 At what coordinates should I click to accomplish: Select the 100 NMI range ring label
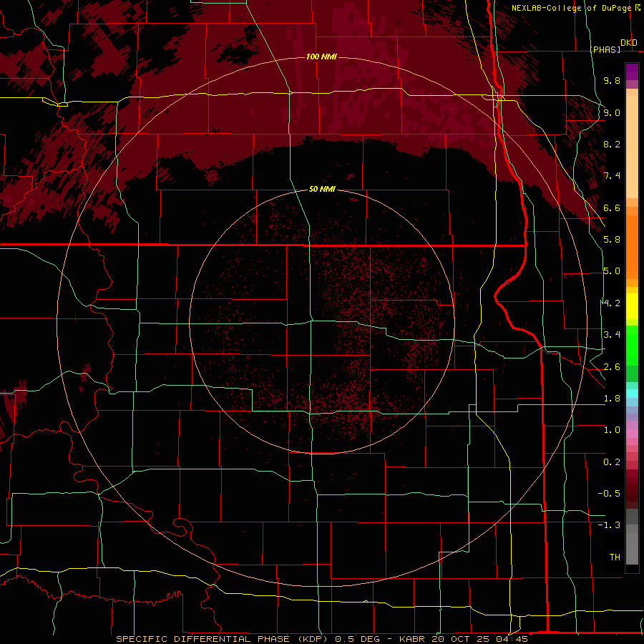pos(321,57)
